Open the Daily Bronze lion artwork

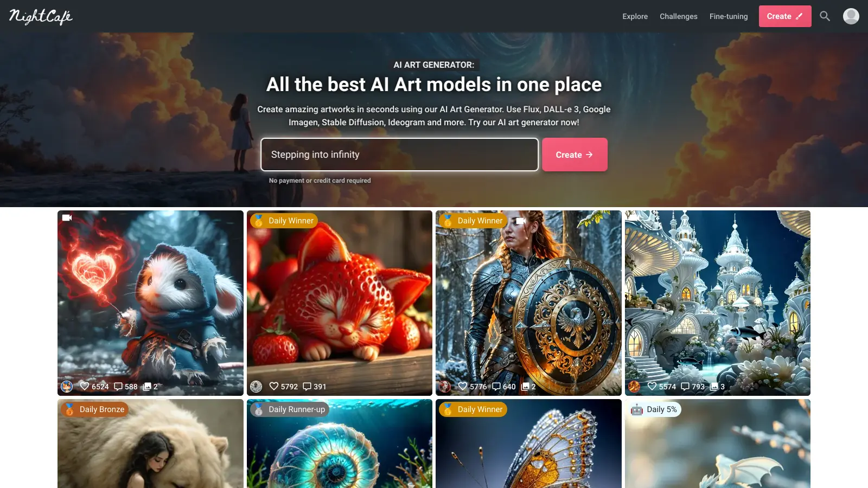pyautogui.click(x=150, y=444)
